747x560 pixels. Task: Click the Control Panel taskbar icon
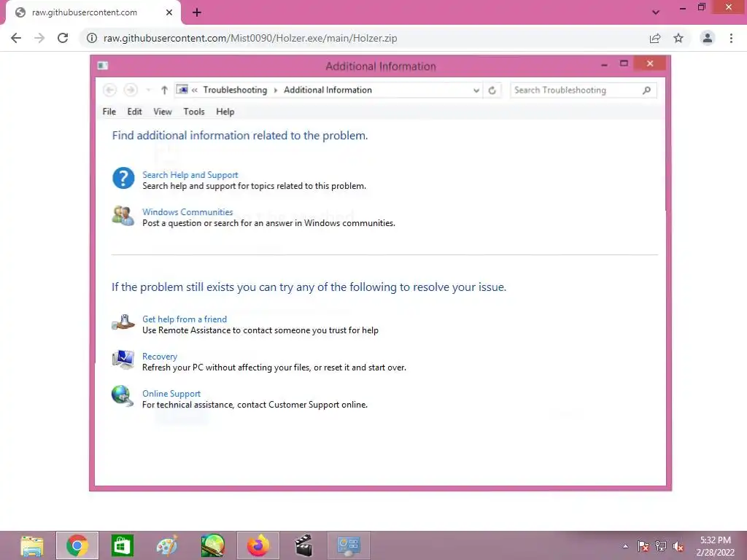349,545
